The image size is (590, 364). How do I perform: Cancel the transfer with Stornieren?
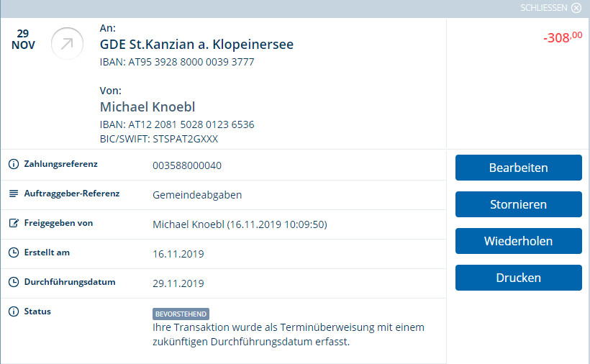[519, 204]
